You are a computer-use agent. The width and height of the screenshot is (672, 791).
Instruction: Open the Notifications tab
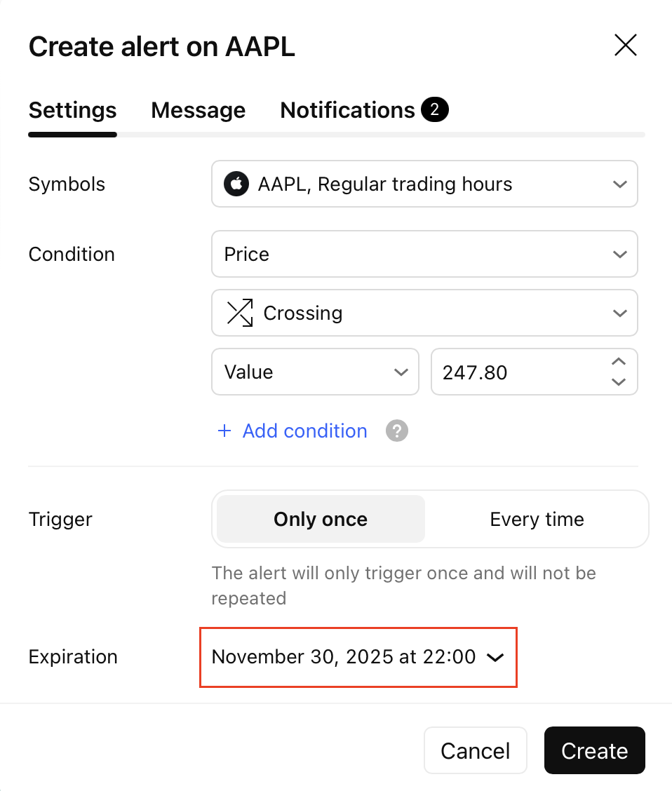(348, 110)
